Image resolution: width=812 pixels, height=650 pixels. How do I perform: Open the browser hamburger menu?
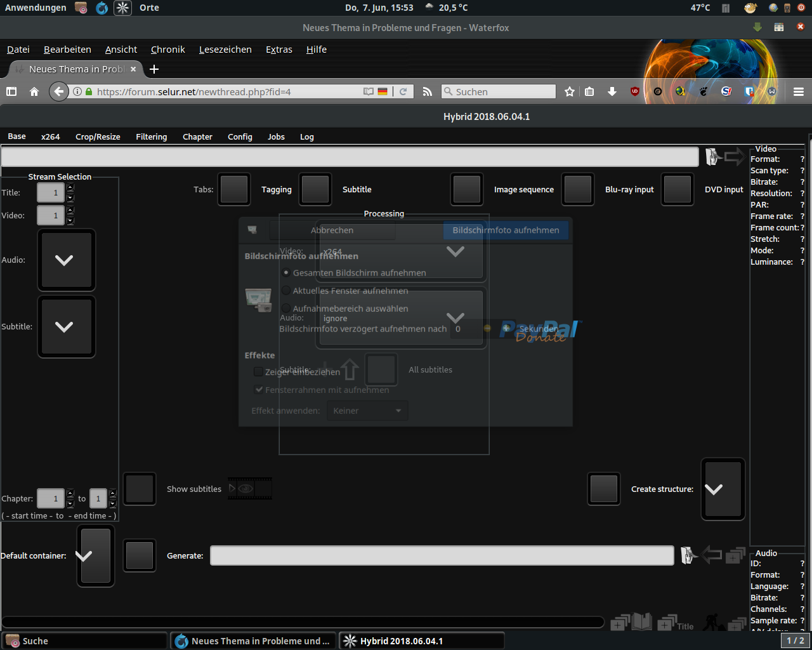[799, 91]
